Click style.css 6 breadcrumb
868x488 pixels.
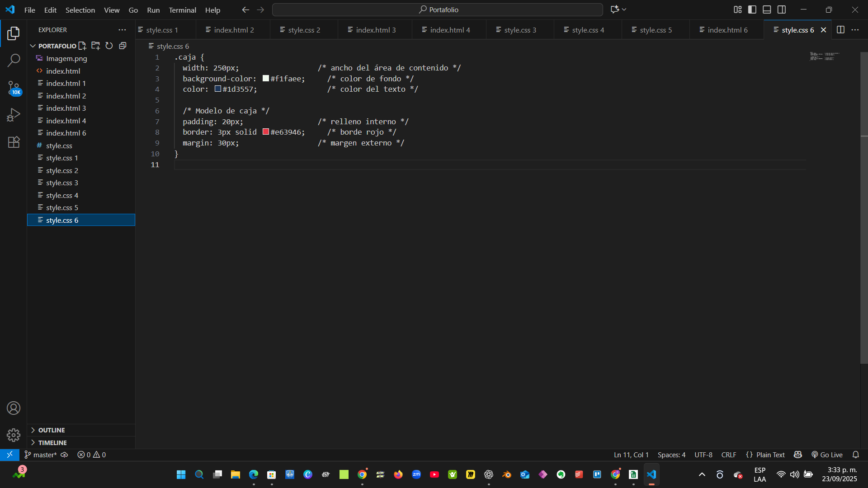169,46
